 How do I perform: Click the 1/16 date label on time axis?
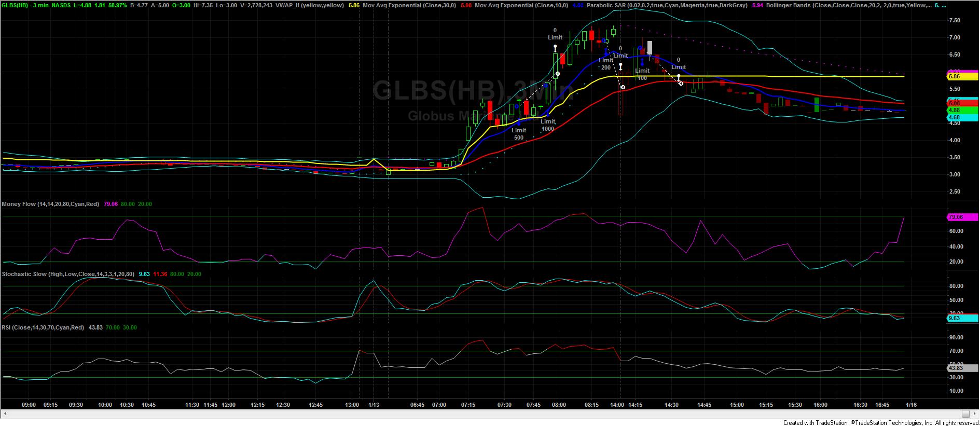pos(910,405)
